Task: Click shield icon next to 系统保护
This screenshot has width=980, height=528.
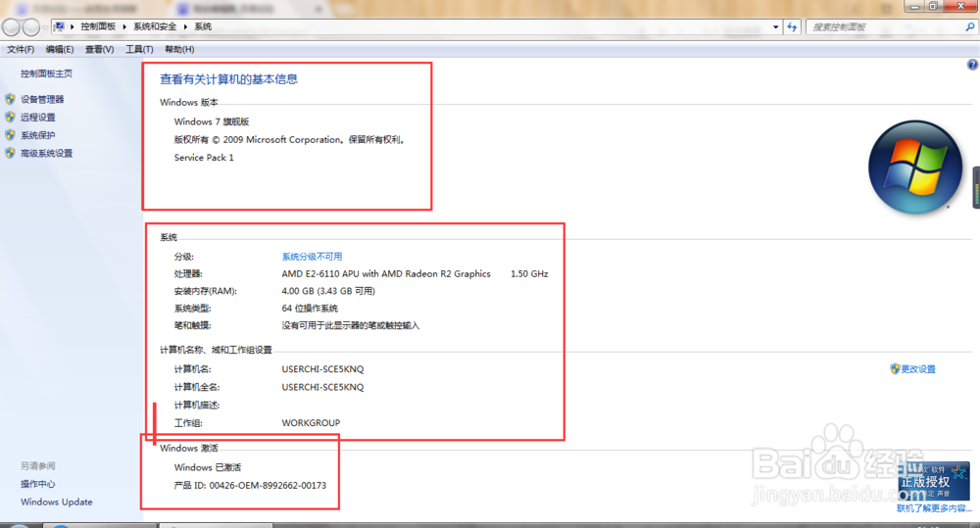Action: point(10,135)
